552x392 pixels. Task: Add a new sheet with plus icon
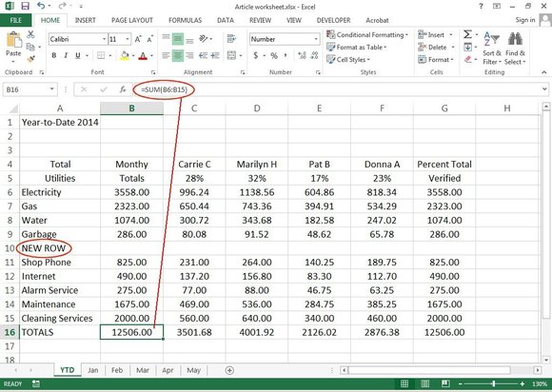[x=229, y=370]
